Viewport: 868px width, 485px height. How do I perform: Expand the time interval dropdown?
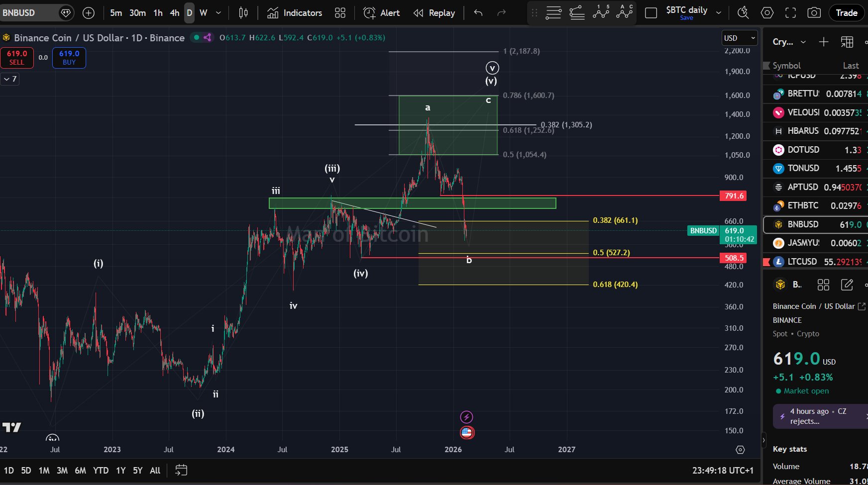pos(218,13)
